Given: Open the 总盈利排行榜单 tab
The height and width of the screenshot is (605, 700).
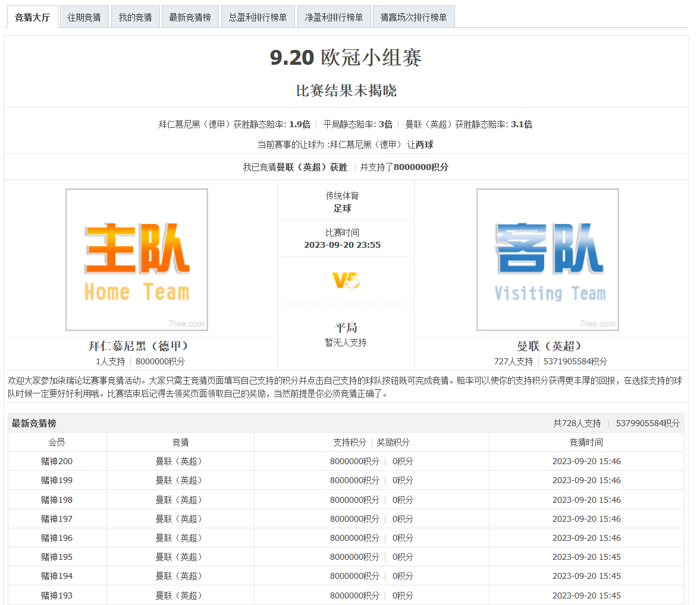Looking at the screenshot, I should pos(258,16).
